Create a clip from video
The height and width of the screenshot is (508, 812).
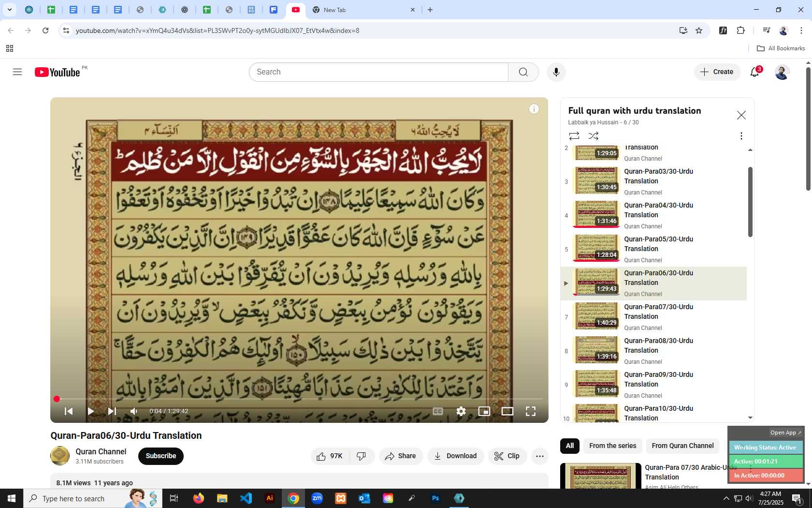tap(507, 456)
